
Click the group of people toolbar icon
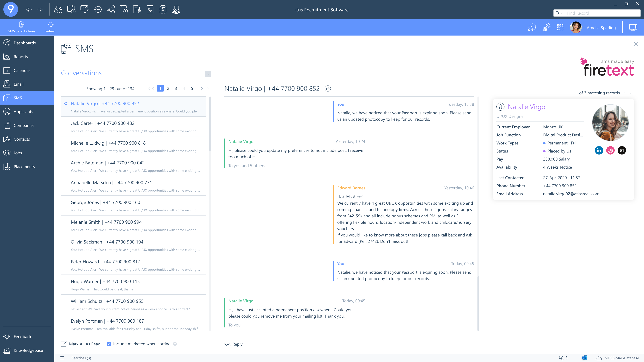(x=176, y=10)
